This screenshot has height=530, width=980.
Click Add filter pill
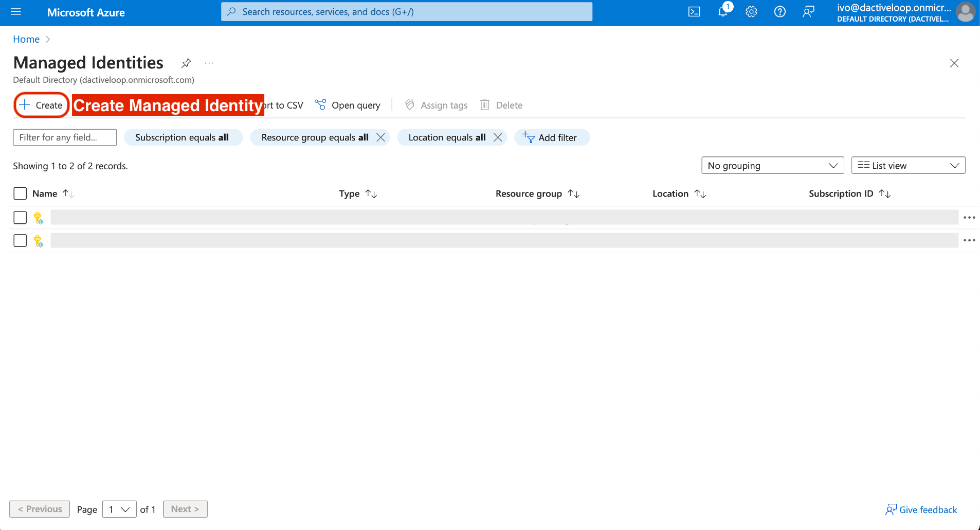click(x=551, y=137)
